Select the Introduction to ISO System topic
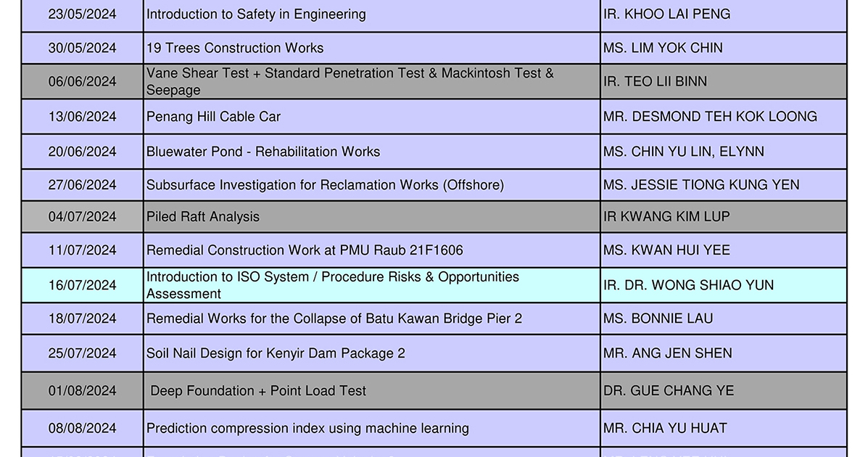 [x=333, y=285]
